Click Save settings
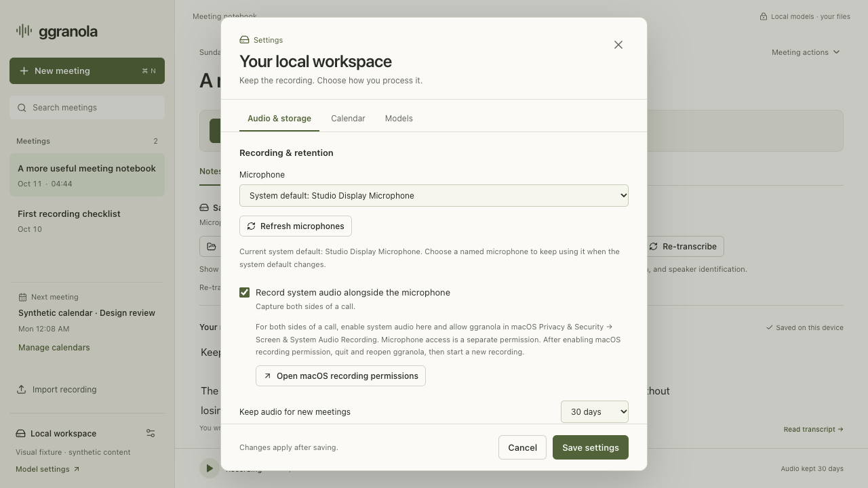 pos(591,447)
